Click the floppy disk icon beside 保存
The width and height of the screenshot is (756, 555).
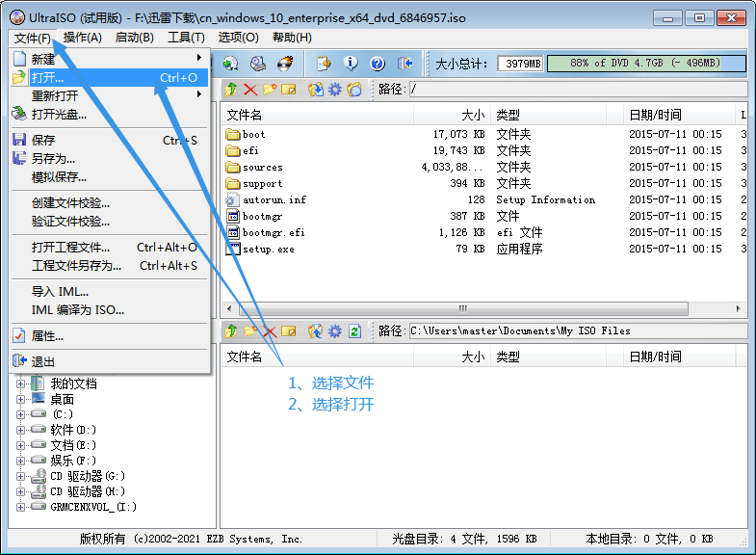19,140
